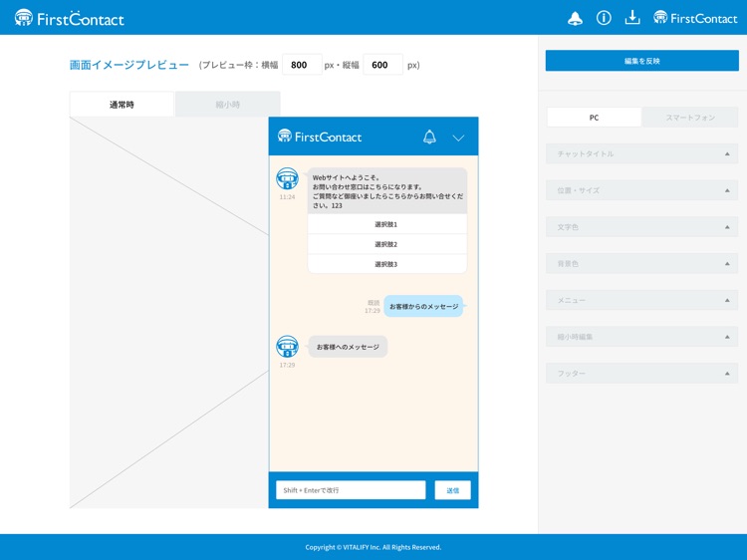The image size is (747, 560).
Task: Click the 画面イメージプレビュー heading
Action: click(x=129, y=65)
